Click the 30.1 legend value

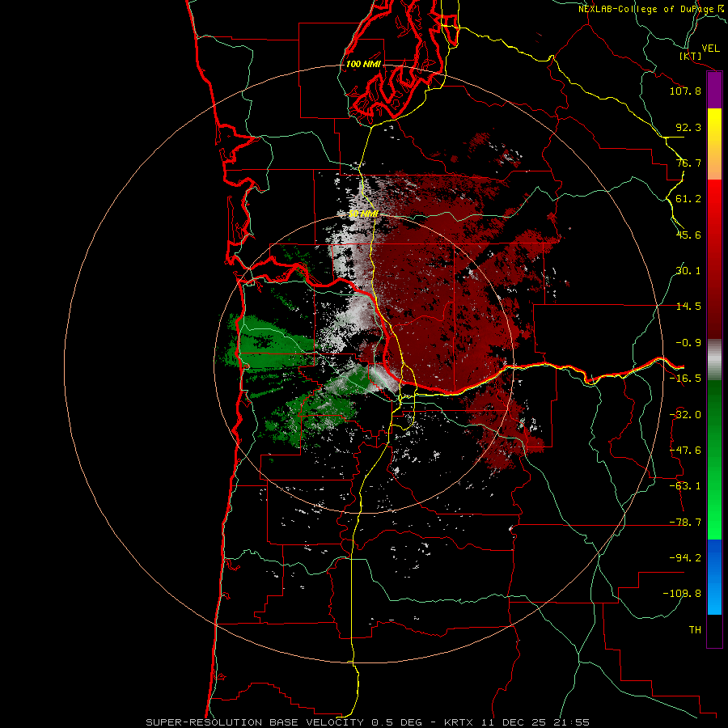(688, 271)
